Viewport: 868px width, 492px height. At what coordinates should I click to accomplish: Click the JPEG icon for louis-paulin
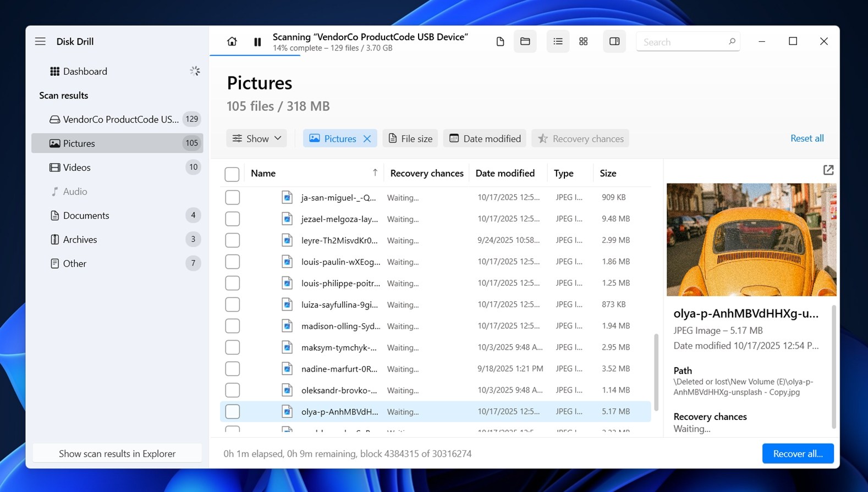click(x=287, y=262)
